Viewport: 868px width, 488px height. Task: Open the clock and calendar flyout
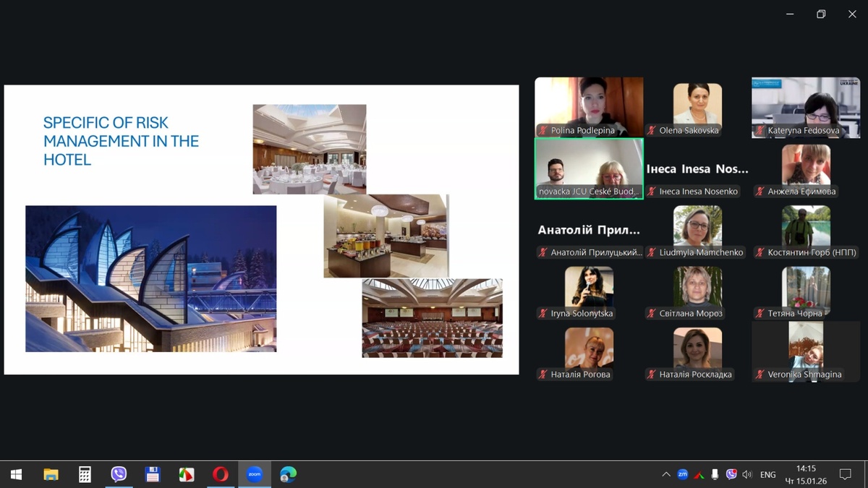point(805,474)
